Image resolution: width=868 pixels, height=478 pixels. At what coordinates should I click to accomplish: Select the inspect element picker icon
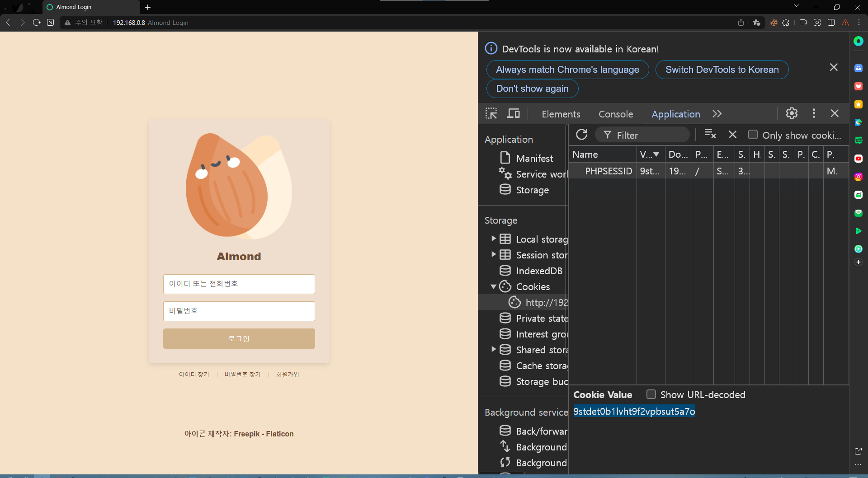(491, 113)
